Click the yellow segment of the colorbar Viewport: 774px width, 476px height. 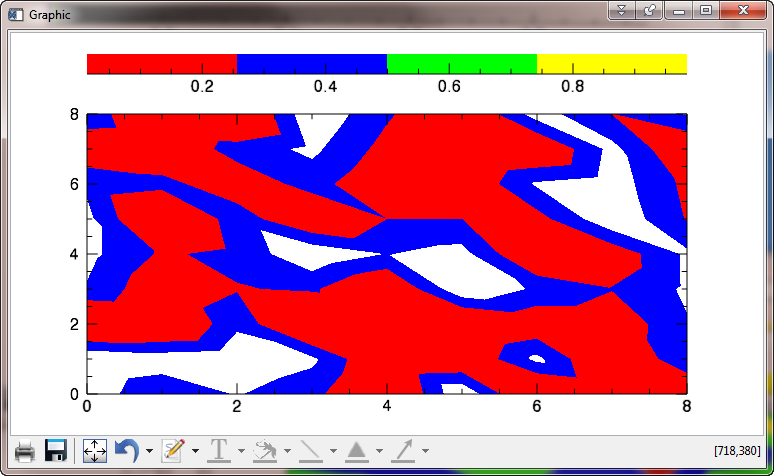(x=611, y=64)
